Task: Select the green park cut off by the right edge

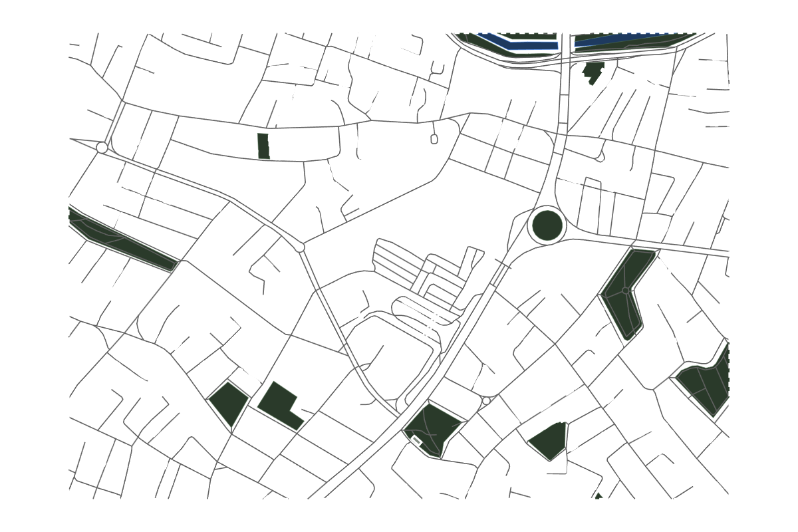Action: pyautogui.click(x=705, y=381)
